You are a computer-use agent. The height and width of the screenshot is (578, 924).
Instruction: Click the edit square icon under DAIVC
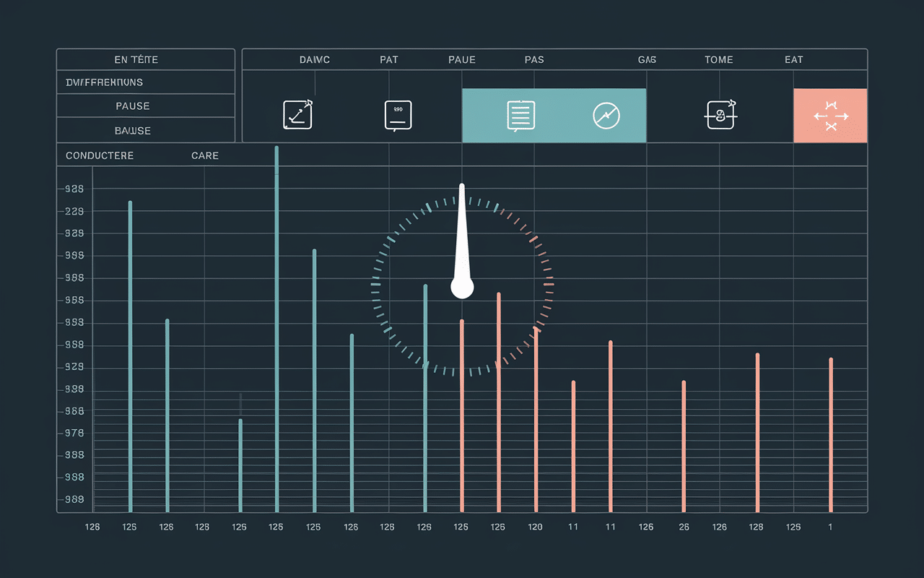[x=297, y=115]
